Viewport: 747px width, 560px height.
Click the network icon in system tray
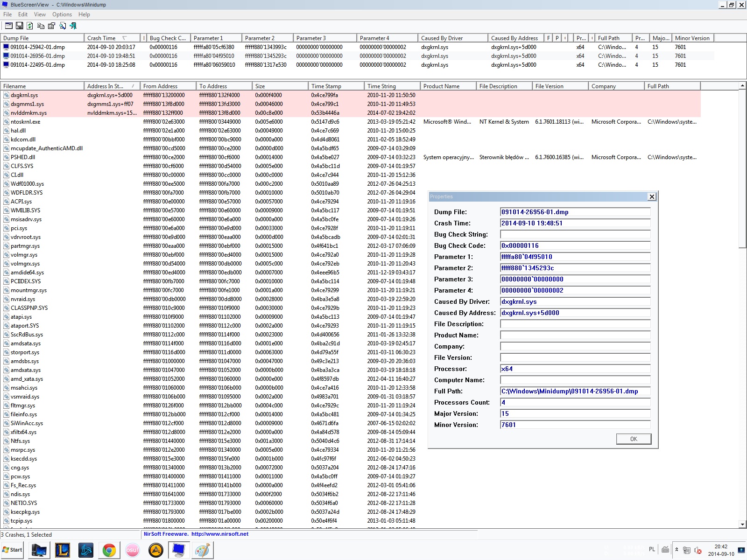point(687,550)
